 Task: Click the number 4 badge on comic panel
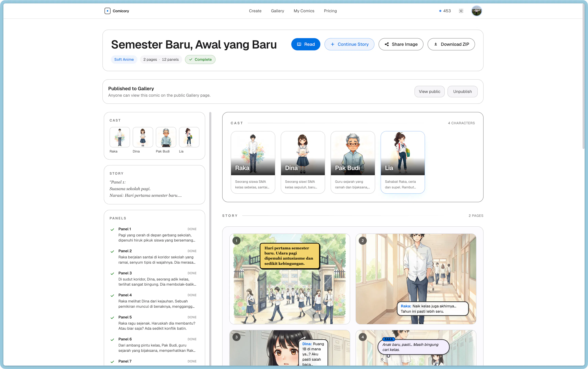point(363,337)
